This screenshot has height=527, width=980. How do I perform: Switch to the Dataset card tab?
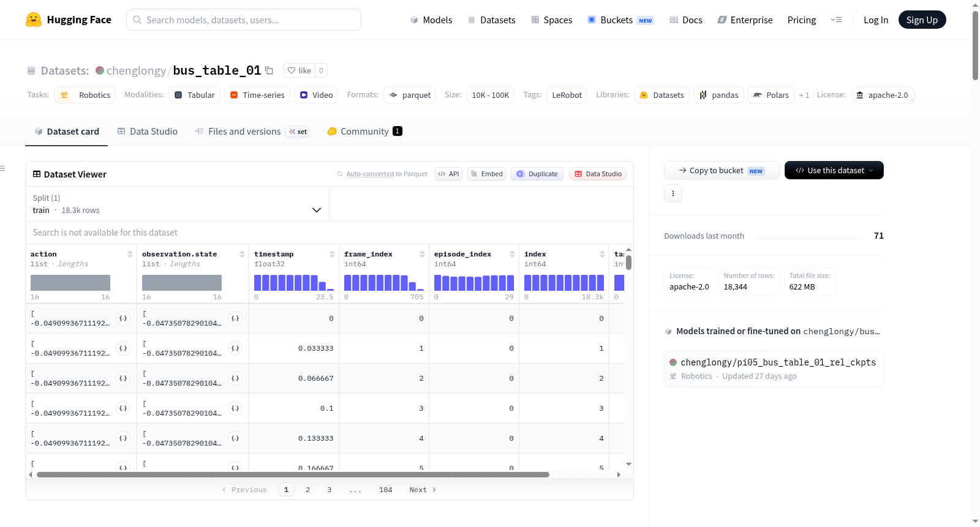click(x=67, y=132)
